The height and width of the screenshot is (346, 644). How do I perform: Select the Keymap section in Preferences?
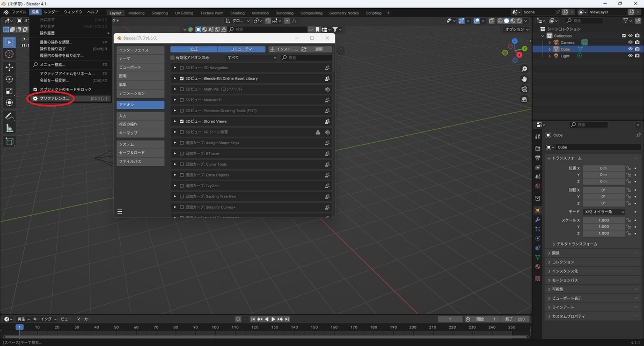click(141, 132)
